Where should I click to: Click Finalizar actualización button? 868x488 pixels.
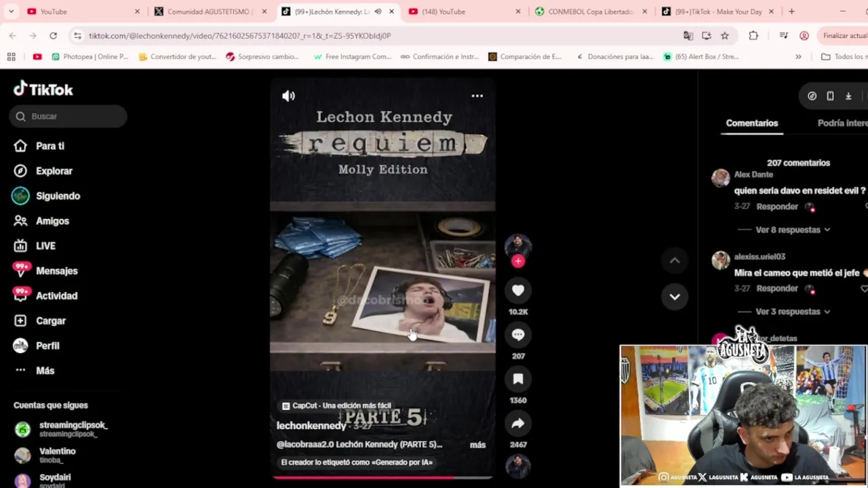844,36
